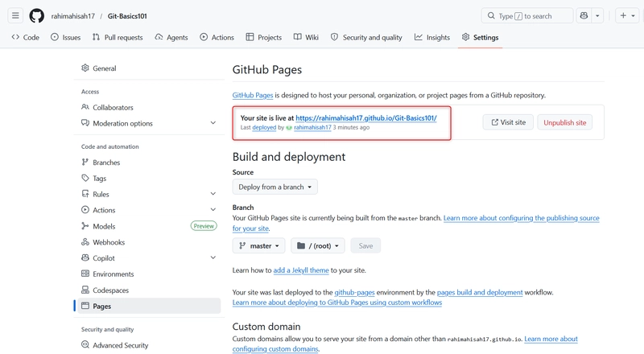This screenshot has width=644, height=354.
Task: Switch to the Actions repository tab
Action: pyautogui.click(x=217, y=37)
